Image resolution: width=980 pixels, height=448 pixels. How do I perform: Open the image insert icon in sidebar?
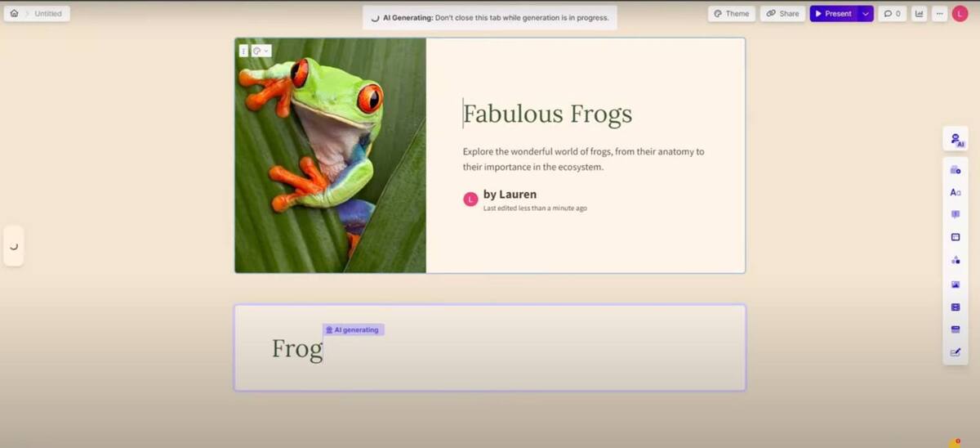point(955,284)
